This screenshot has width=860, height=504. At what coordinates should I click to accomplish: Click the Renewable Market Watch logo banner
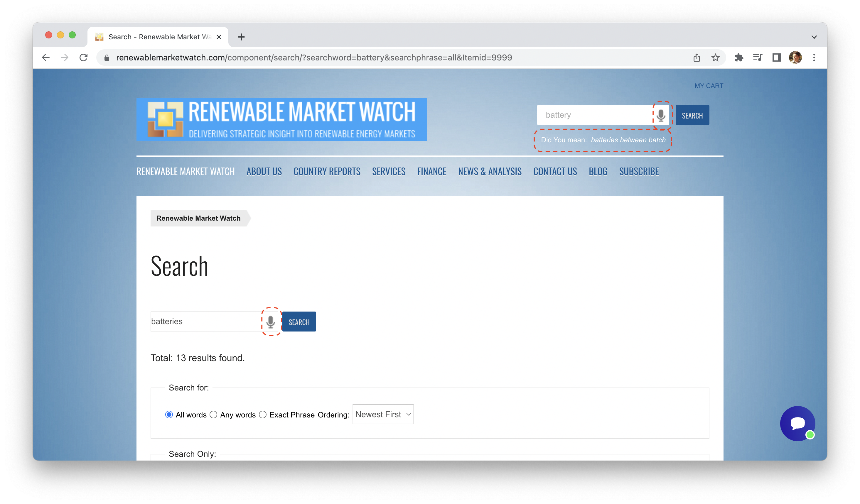tap(281, 119)
